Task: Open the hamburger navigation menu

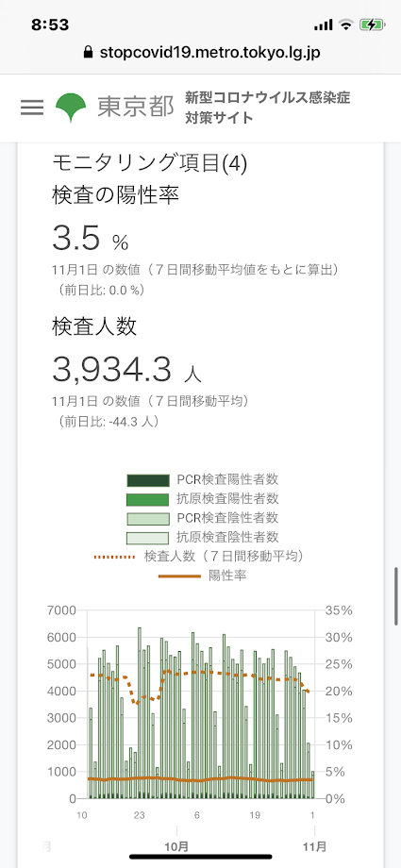Action: (32, 108)
